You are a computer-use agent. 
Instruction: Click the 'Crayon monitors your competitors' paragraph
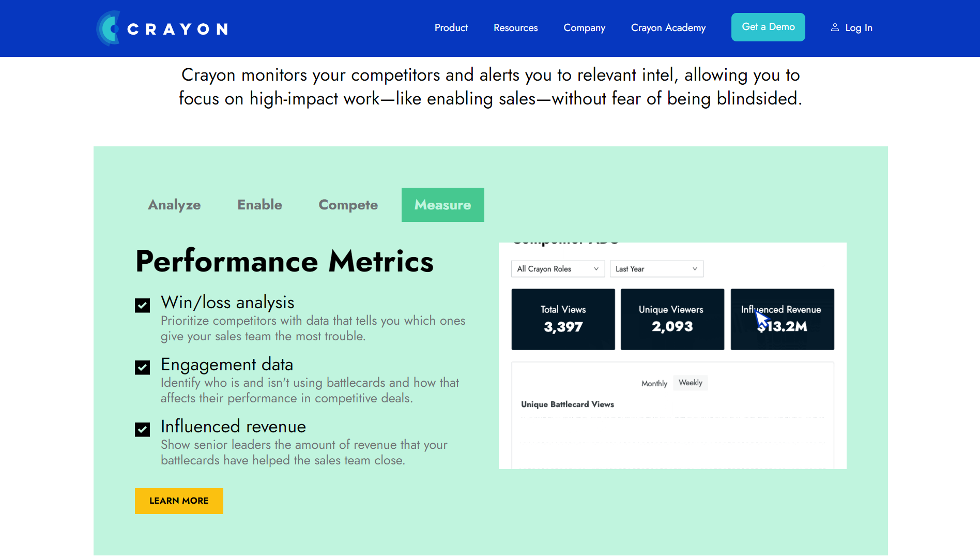click(490, 86)
